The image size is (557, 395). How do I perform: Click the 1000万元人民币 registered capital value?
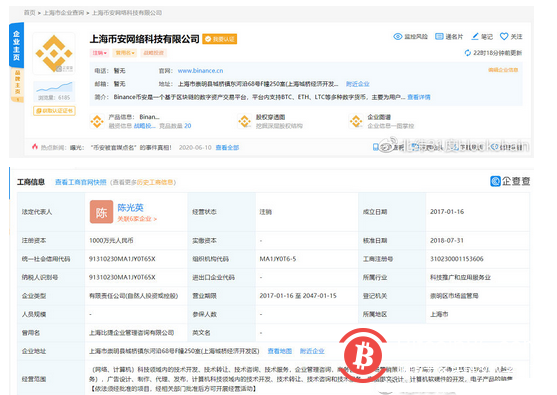[111, 240]
